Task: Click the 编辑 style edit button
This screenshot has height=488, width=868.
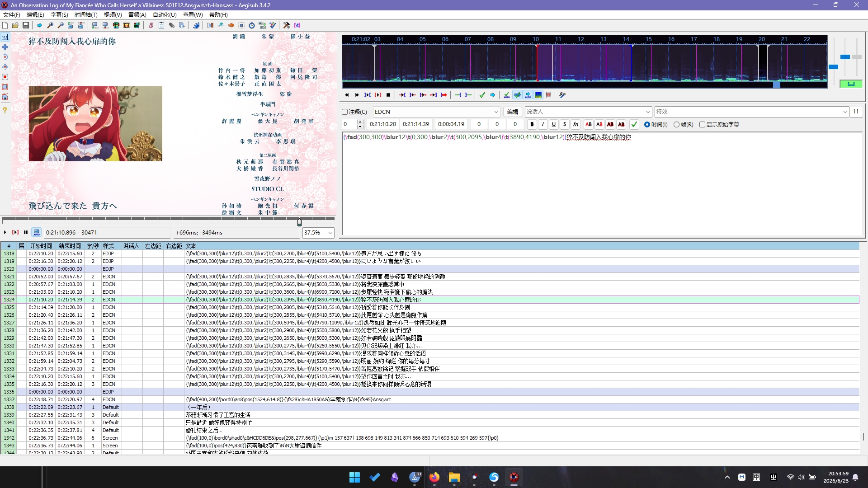Action: [513, 112]
